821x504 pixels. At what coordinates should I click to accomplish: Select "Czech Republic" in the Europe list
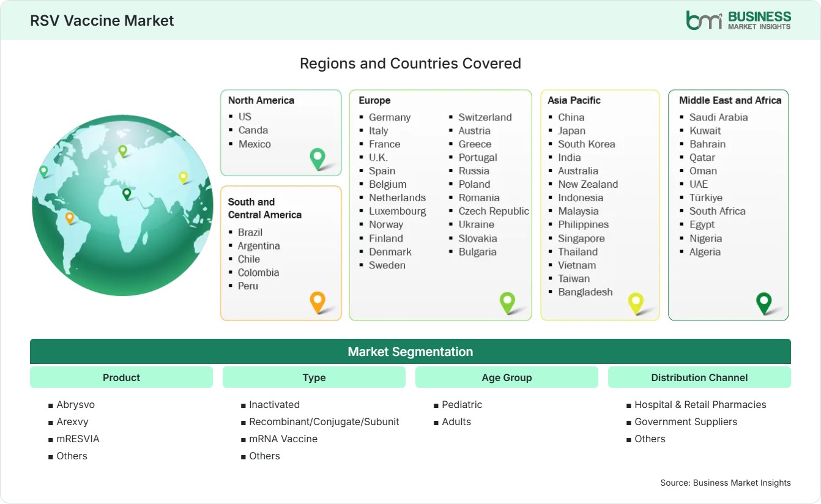click(x=494, y=211)
